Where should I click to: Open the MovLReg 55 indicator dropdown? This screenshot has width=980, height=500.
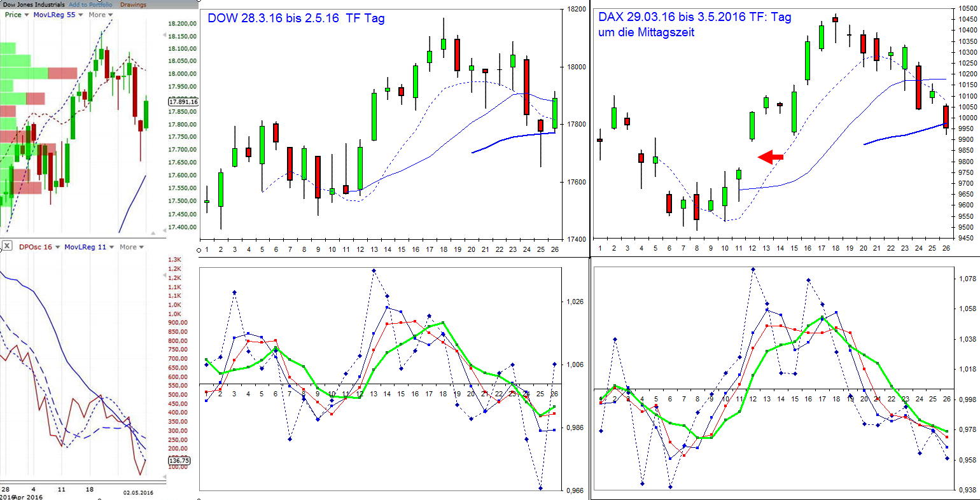54,15
